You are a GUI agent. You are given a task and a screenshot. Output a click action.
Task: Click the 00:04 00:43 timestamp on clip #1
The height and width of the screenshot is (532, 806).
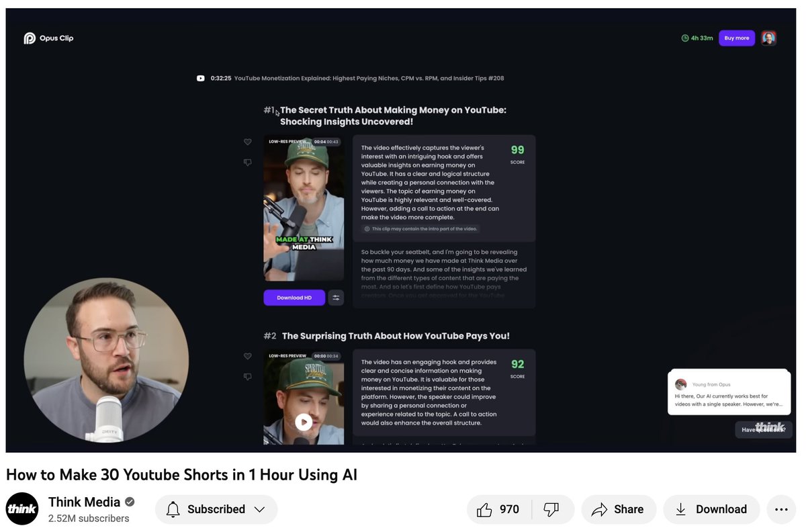click(x=326, y=142)
